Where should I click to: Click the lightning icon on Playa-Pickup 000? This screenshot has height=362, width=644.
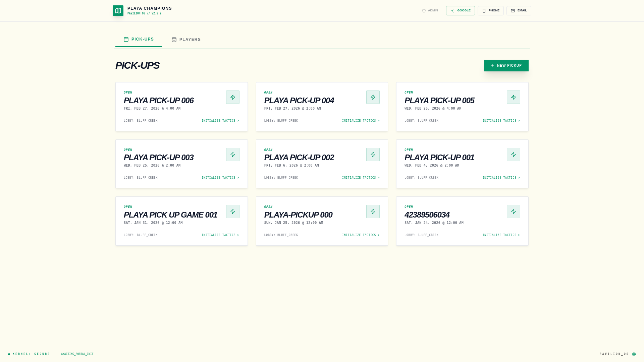point(373,212)
